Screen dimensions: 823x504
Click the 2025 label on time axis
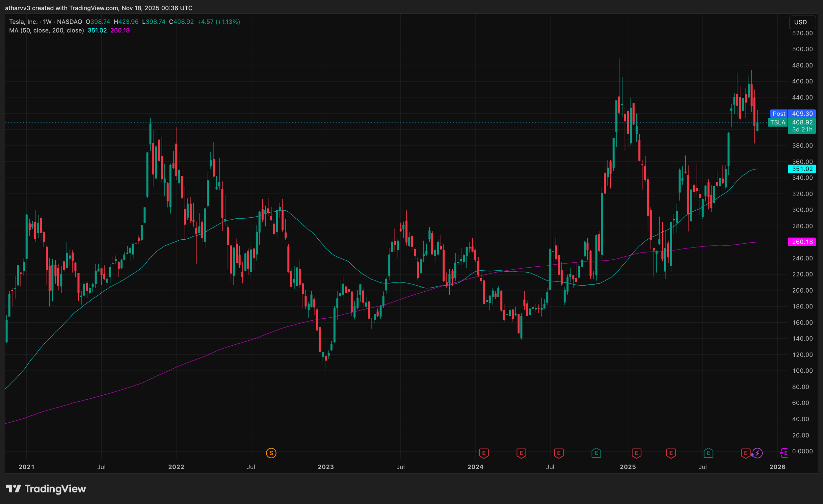(x=627, y=467)
